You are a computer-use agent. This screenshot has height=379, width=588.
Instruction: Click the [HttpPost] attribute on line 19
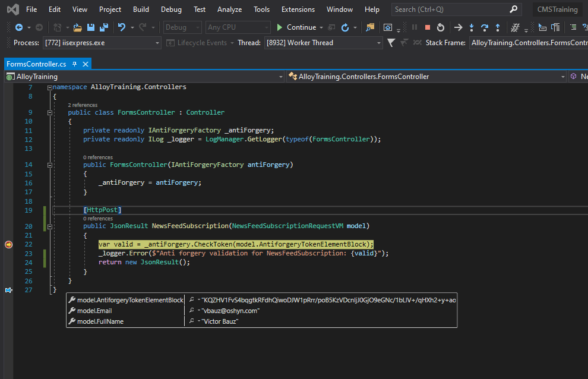pos(102,210)
